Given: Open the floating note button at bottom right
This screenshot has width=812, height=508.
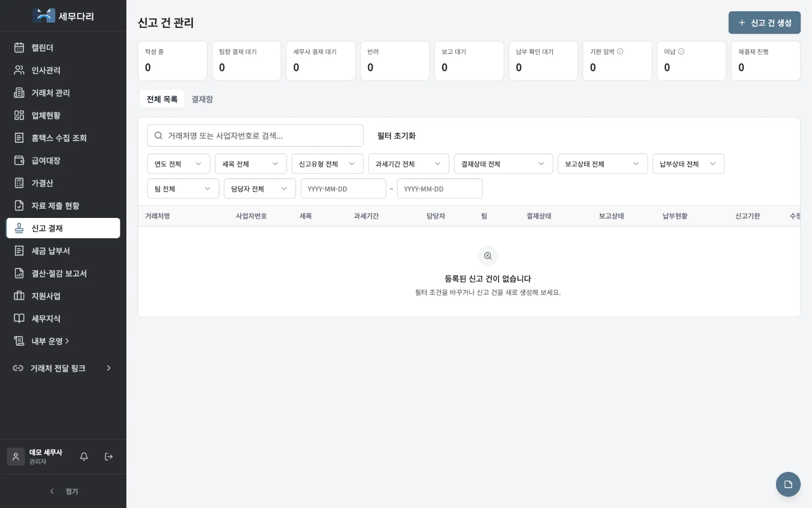Looking at the screenshot, I should 788,484.
